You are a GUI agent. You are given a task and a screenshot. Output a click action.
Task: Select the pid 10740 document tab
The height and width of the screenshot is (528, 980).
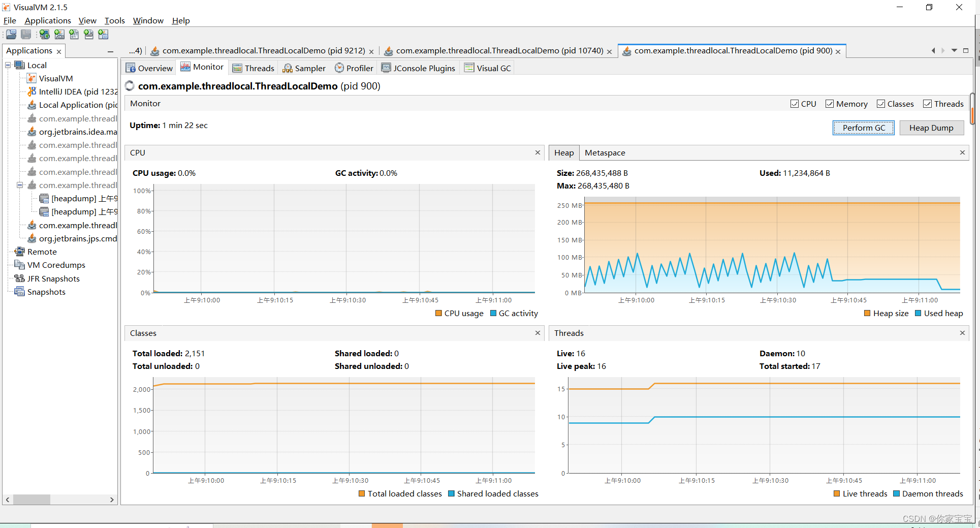499,50
